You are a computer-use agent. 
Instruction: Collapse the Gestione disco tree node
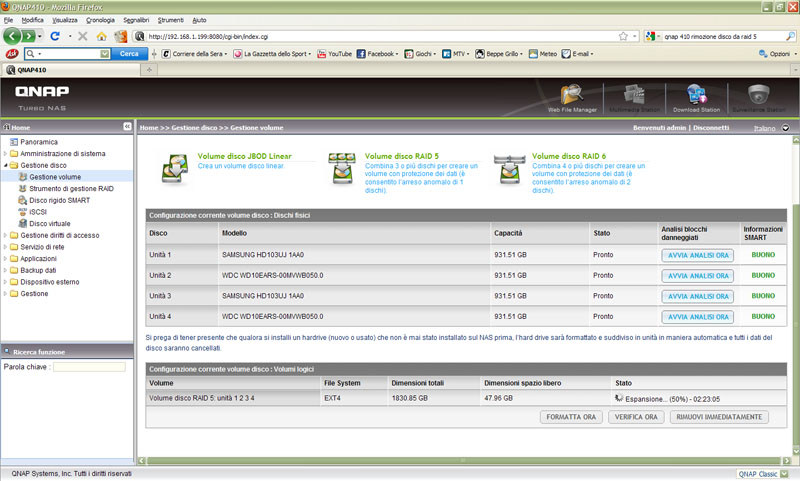point(5,165)
